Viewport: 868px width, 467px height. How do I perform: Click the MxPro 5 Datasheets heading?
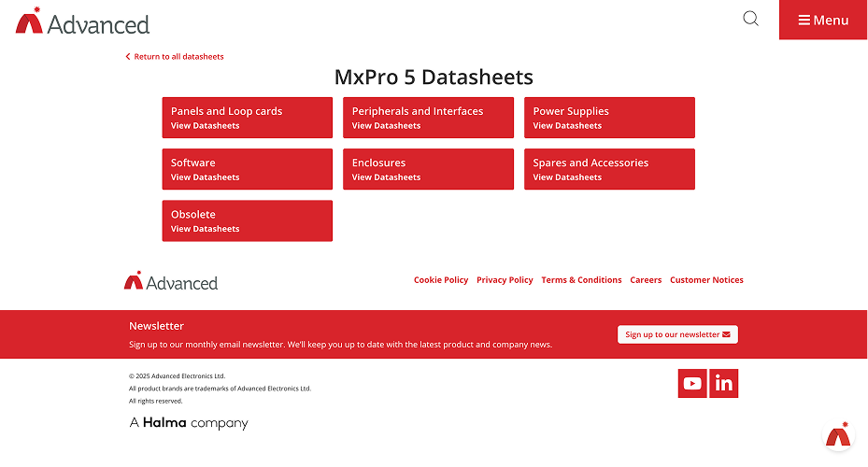click(434, 77)
